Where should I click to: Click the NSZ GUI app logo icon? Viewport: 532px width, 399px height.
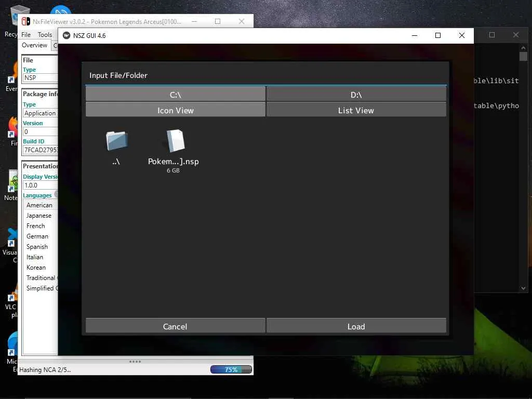(66, 35)
